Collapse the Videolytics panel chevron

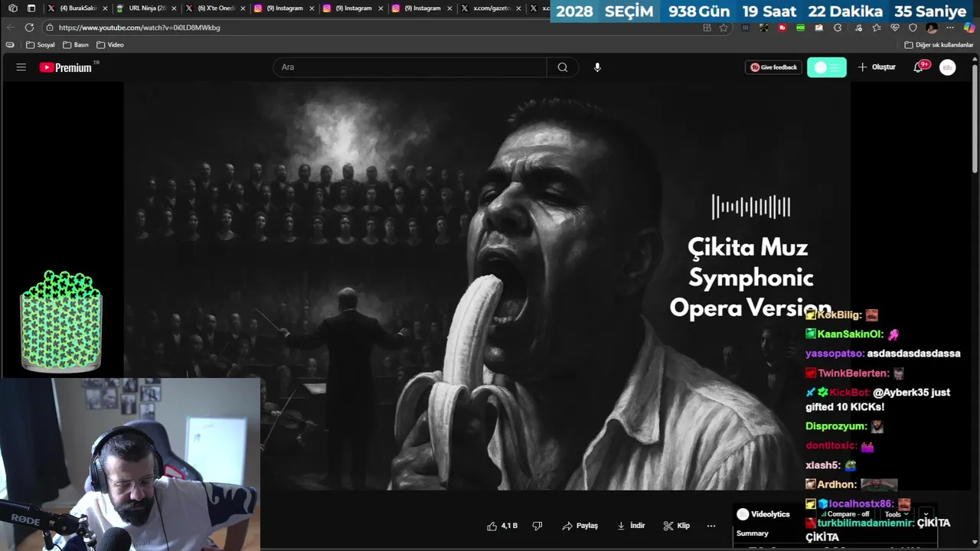pyautogui.click(x=926, y=514)
